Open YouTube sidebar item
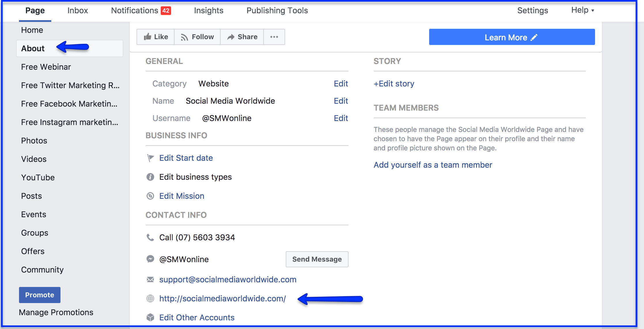This screenshot has width=644, height=329. click(38, 177)
